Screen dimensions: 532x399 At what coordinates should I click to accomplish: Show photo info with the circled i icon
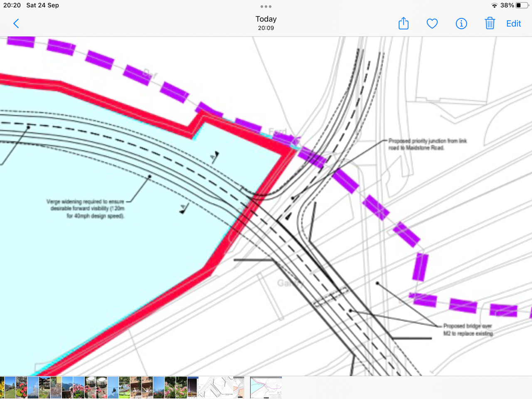461,24
